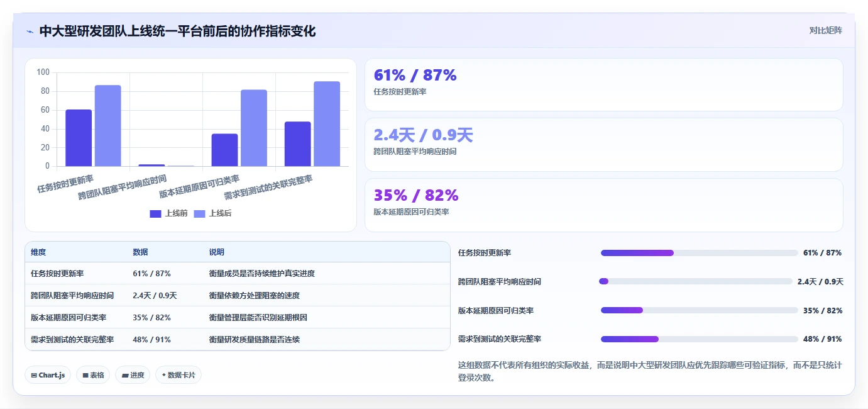
Task: Click the 上线后 bar for 版本延期原因可归类率
Action: click(253, 128)
